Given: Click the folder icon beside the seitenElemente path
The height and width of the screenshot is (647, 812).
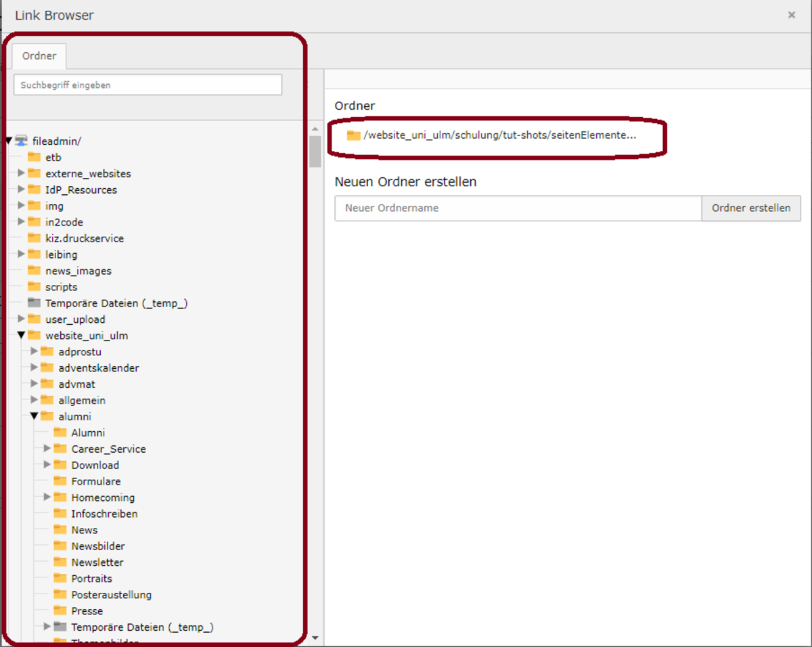Looking at the screenshot, I should (x=353, y=135).
